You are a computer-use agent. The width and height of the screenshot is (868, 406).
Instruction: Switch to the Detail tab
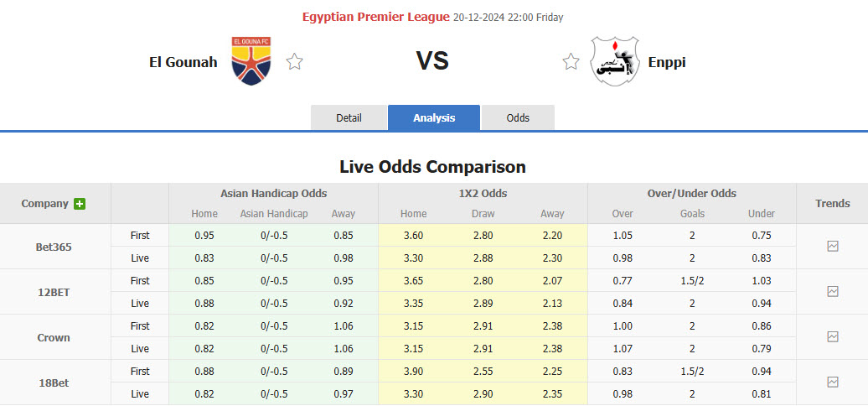tap(349, 118)
